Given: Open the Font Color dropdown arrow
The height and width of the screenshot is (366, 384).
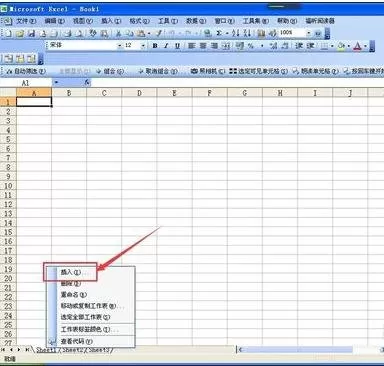Looking at the screenshot, I should coord(366,46).
